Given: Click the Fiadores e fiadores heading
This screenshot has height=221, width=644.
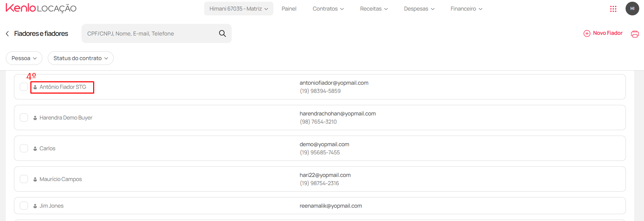Looking at the screenshot, I should (41, 33).
